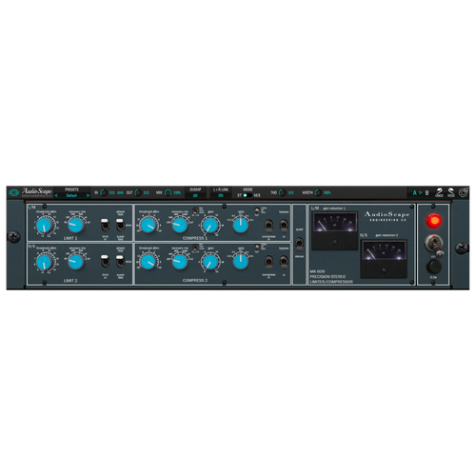The image size is (476, 476).
Task: Toggle the small COMPRESS 1 switch right of ratio
Action: 257,210
